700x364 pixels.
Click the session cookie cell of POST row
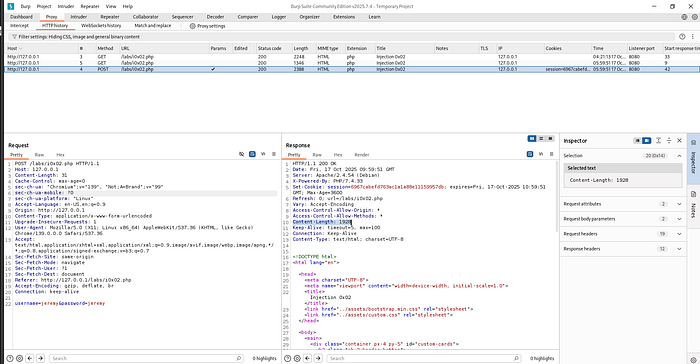pyautogui.click(x=567, y=69)
